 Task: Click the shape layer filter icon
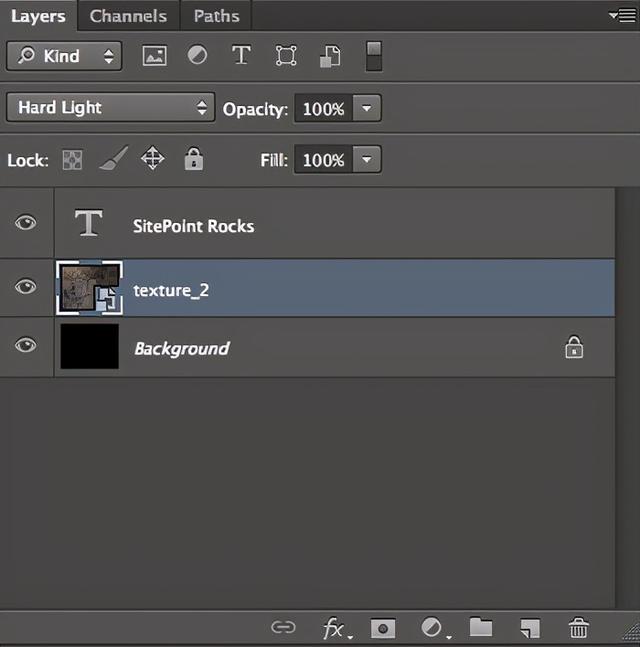coord(286,56)
